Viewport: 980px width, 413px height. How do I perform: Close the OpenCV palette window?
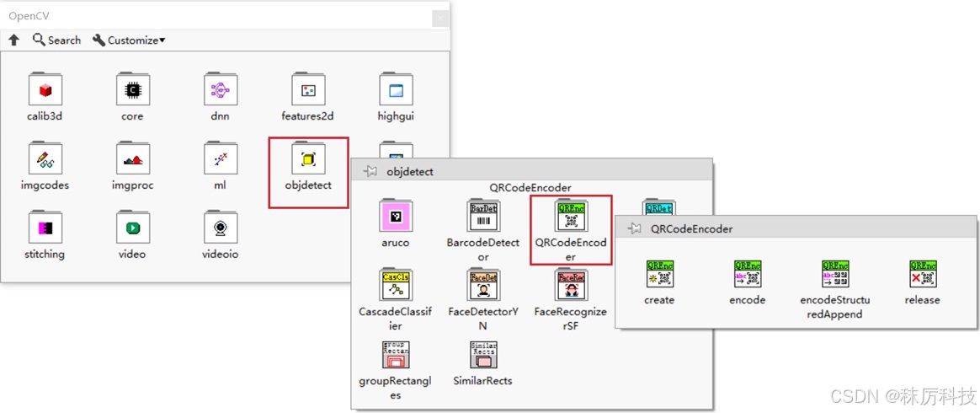pyautogui.click(x=440, y=19)
